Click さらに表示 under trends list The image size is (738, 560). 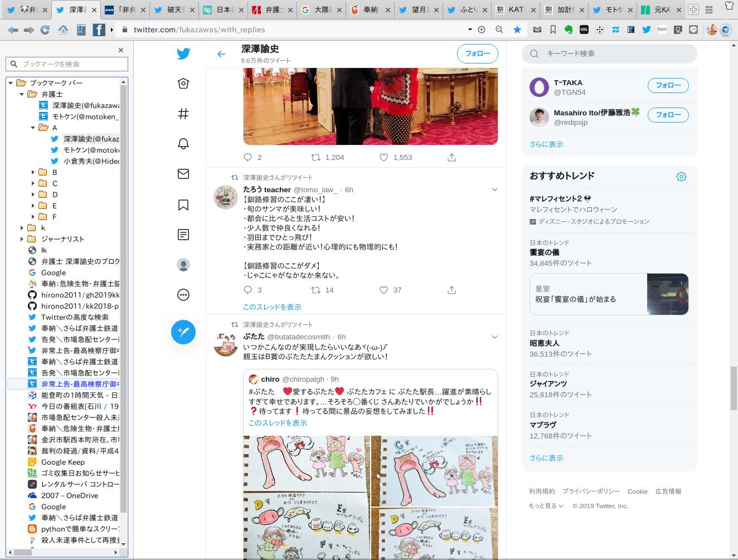tap(546, 458)
